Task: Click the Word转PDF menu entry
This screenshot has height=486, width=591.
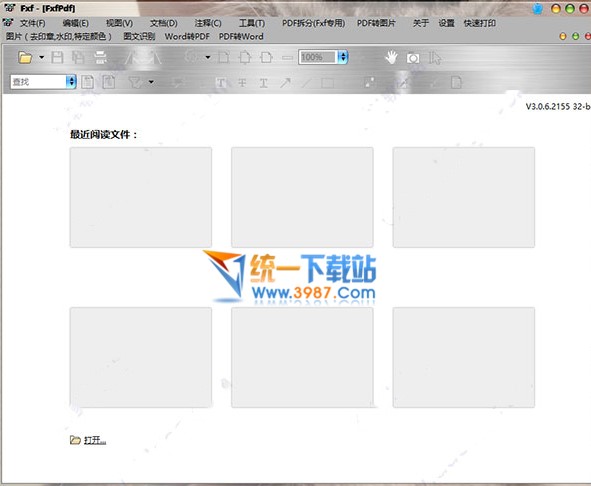Action: point(187,37)
